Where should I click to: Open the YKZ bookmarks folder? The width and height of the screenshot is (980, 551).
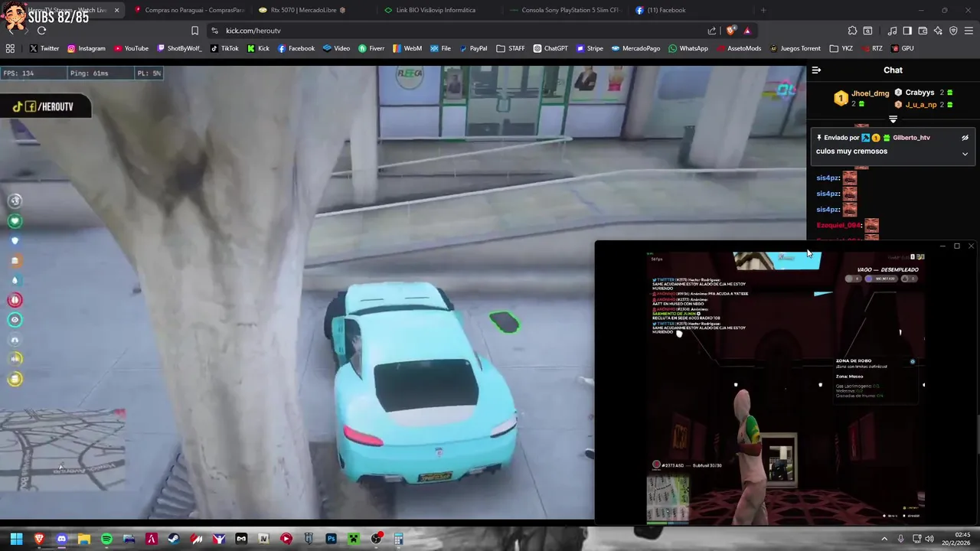pyautogui.click(x=841, y=48)
